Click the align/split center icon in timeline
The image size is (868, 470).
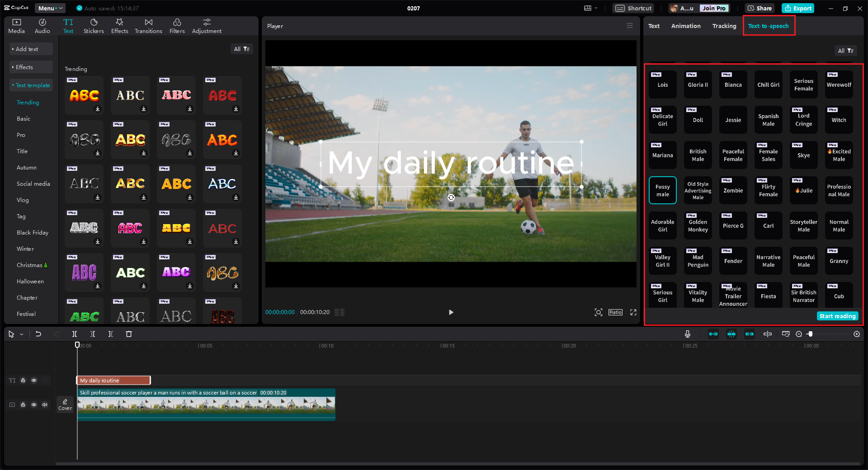768,334
